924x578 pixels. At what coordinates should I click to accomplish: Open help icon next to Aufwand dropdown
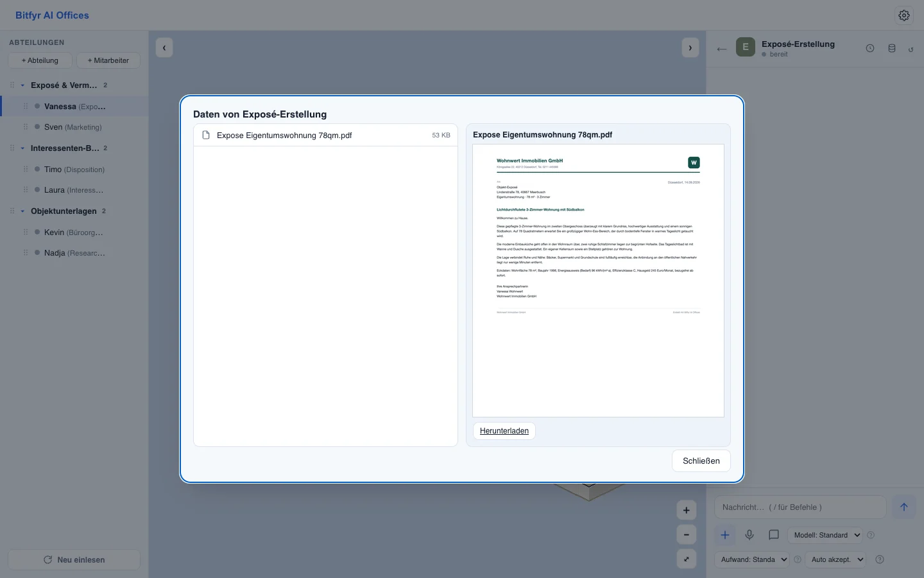798,559
